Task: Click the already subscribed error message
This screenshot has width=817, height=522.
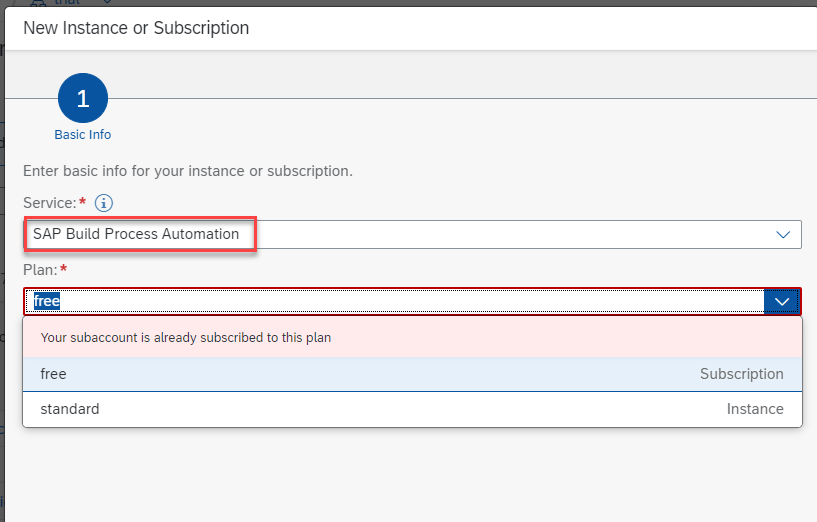Action: 186,338
